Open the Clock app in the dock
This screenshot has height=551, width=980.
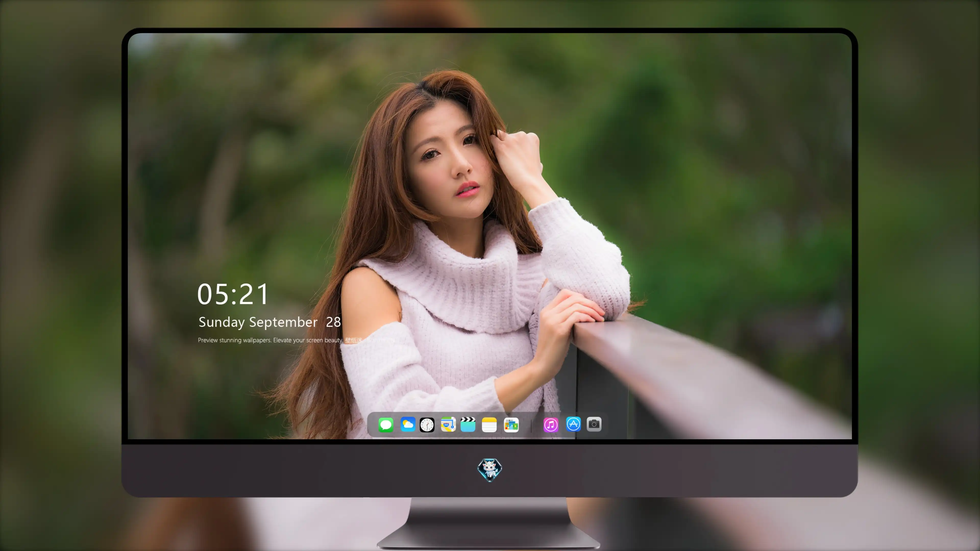coord(427,425)
